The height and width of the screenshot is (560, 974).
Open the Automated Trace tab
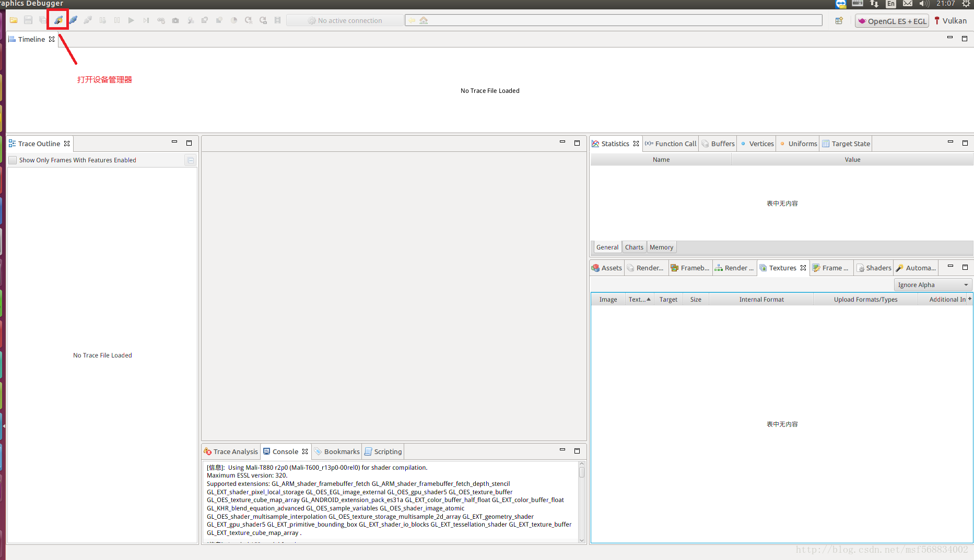[916, 268]
